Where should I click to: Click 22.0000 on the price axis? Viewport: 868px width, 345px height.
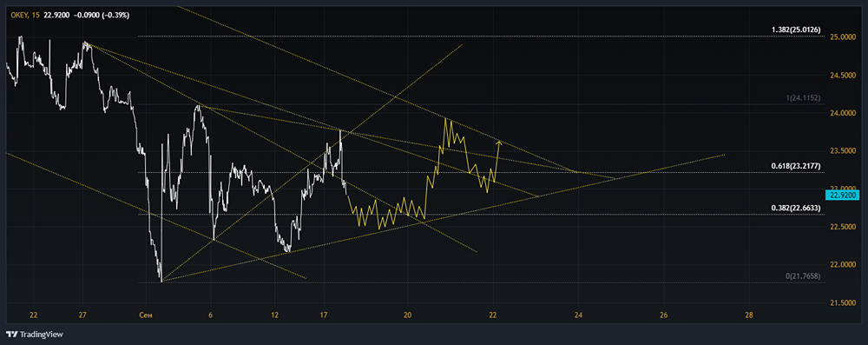pos(842,264)
